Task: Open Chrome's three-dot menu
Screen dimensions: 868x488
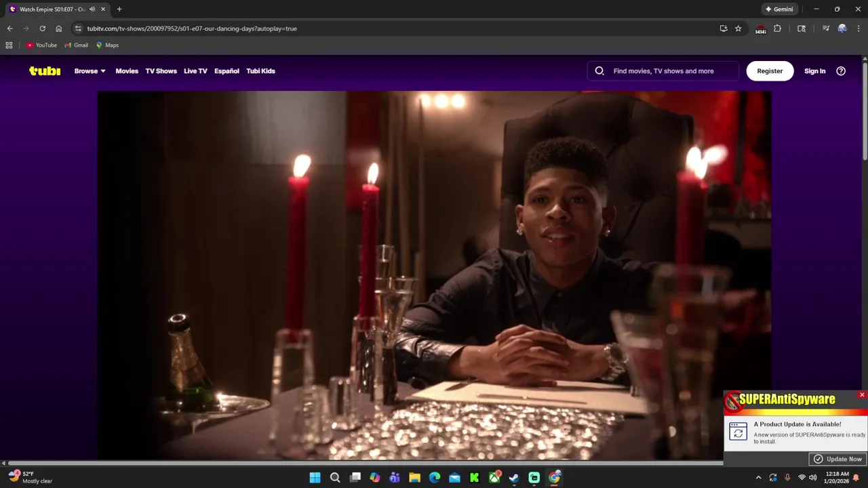Action: coord(859,28)
